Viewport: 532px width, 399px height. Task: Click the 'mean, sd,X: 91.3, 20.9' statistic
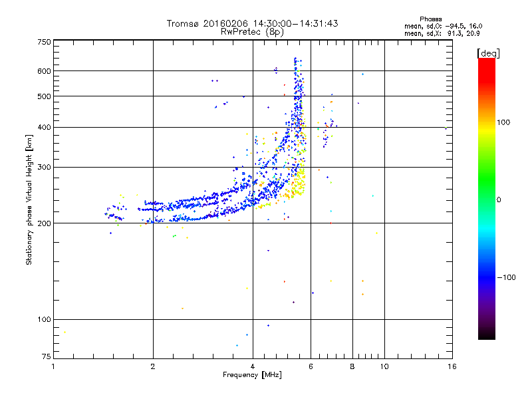[x=442, y=33]
